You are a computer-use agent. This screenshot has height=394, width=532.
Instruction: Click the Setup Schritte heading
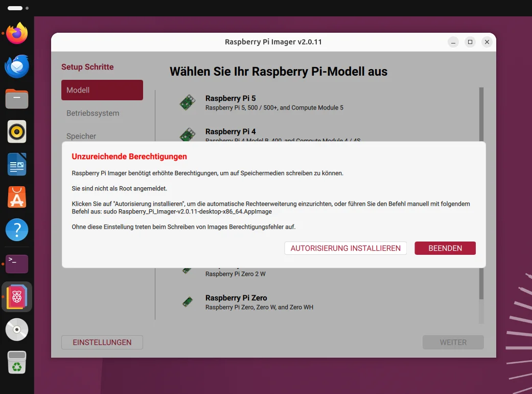point(87,67)
